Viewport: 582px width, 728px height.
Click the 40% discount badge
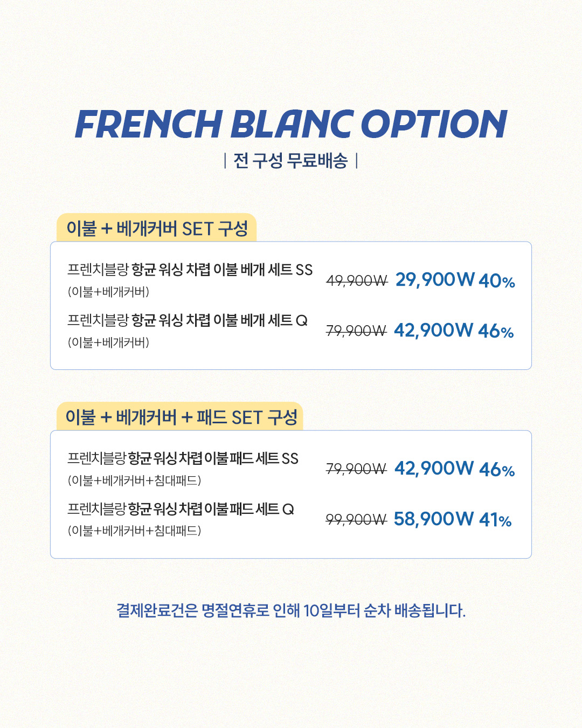tap(496, 281)
